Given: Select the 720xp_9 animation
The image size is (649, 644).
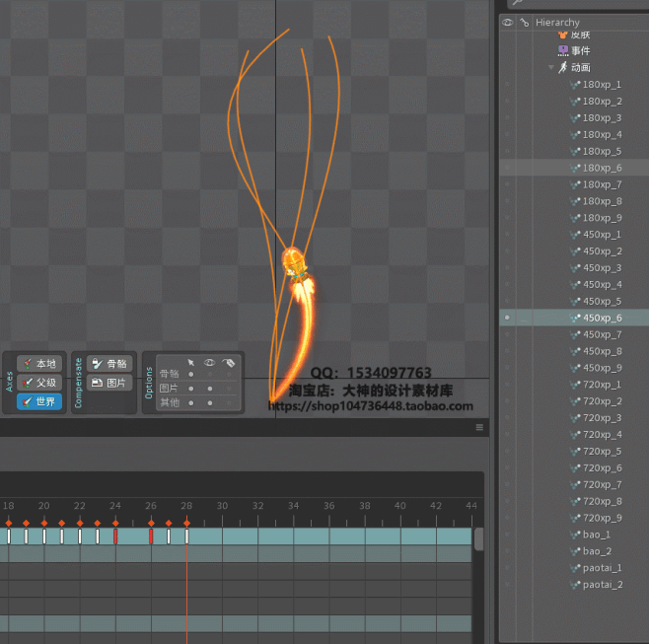Looking at the screenshot, I should pos(603,518).
